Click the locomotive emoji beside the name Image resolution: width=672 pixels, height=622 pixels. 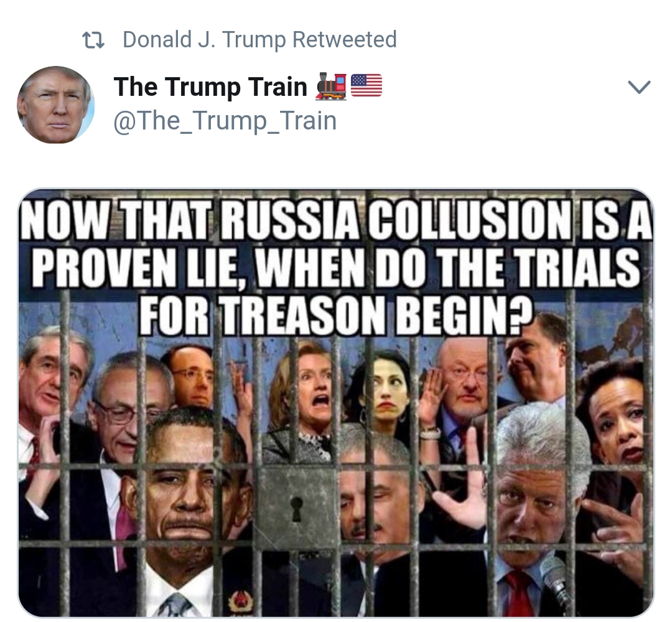pos(331,87)
